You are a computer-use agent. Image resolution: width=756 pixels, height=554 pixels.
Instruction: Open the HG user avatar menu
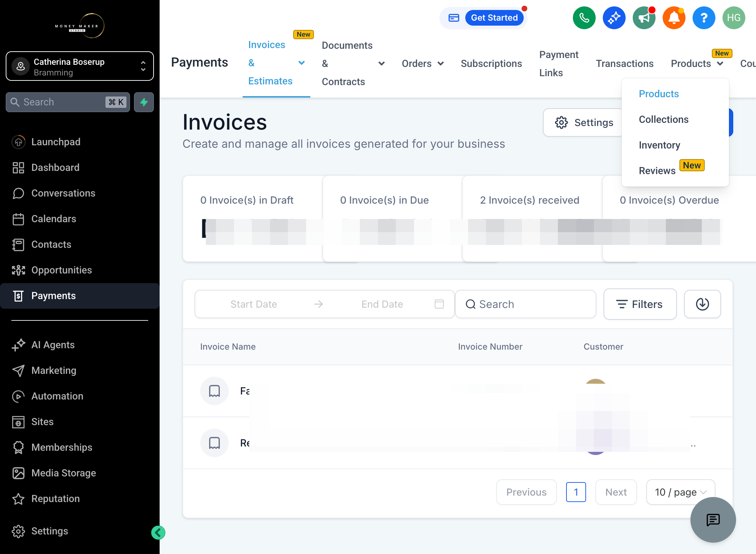734,18
